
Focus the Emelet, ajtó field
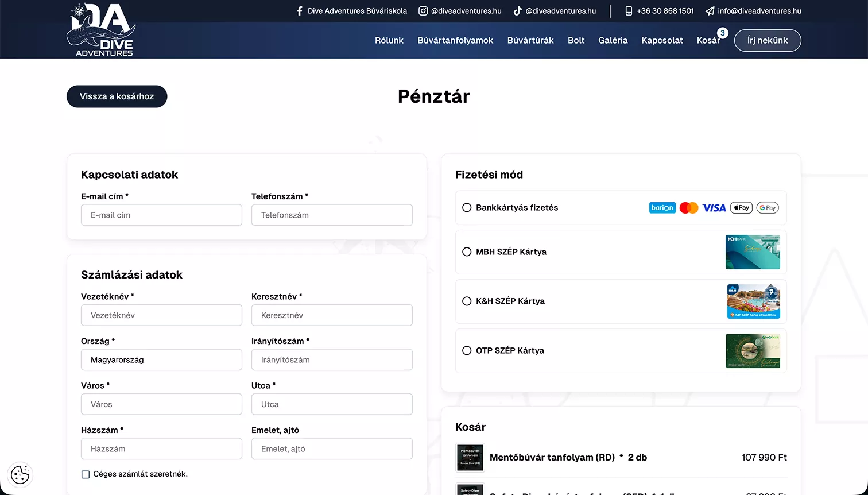tap(332, 449)
